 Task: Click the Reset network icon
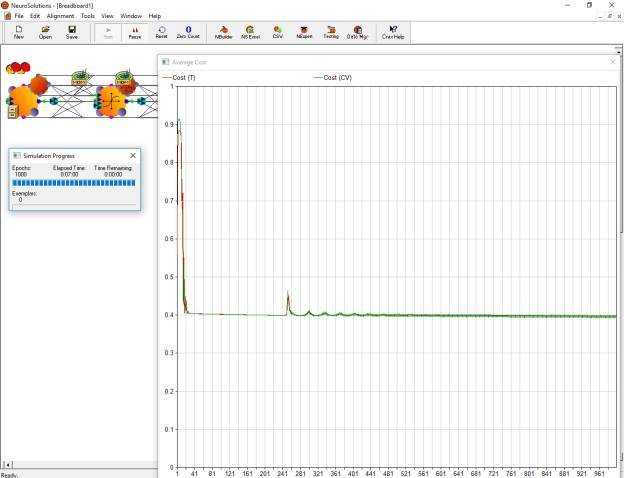click(162, 32)
